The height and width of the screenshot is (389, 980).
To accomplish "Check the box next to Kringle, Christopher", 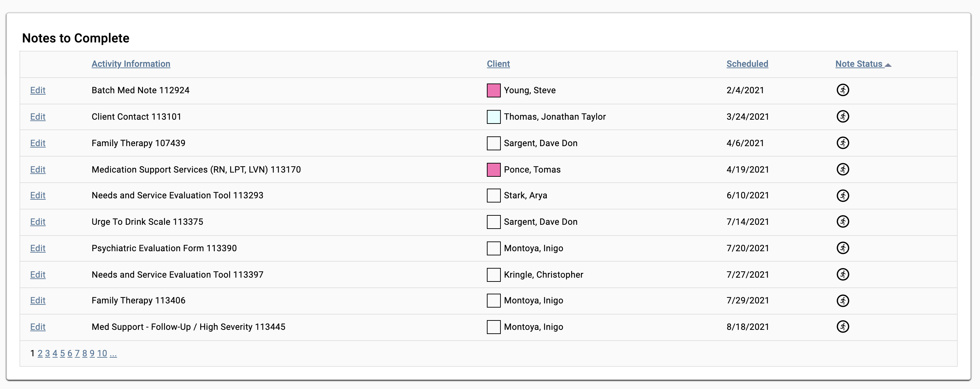I will click(493, 275).
